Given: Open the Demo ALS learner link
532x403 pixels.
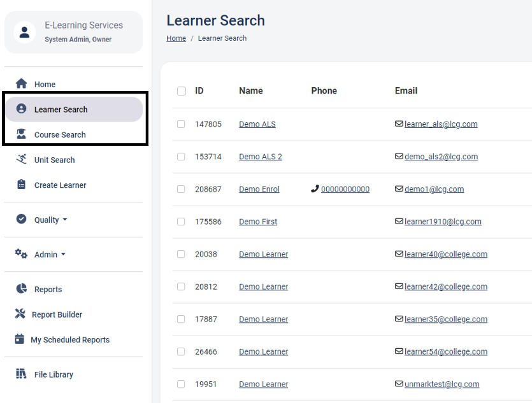Looking at the screenshot, I should tap(257, 124).
